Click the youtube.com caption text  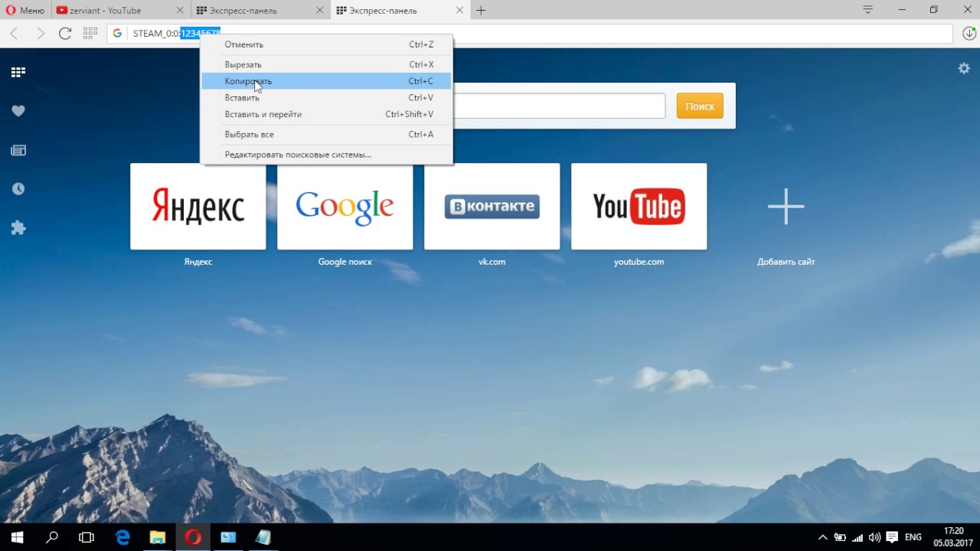639,262
